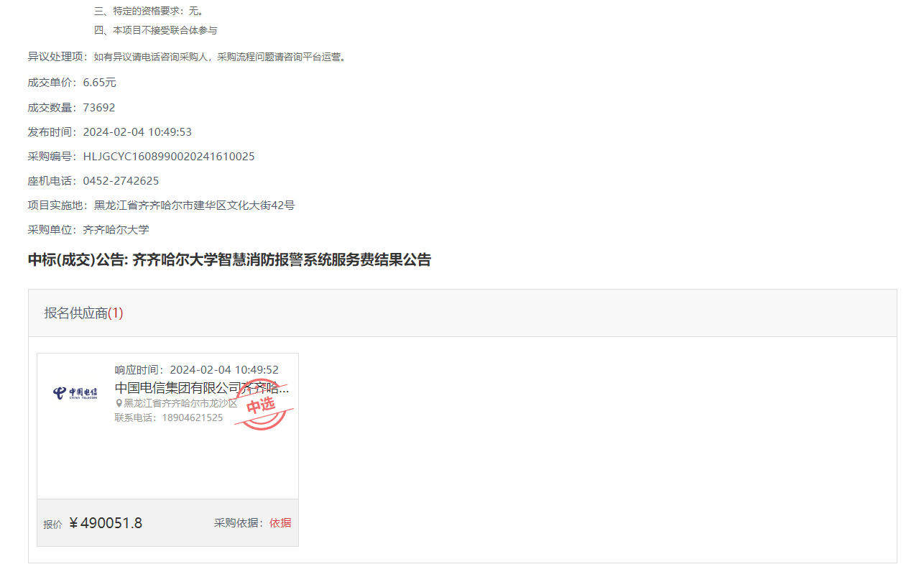Click the publish time 2024-02-04 10:49:53

(137, 132)
